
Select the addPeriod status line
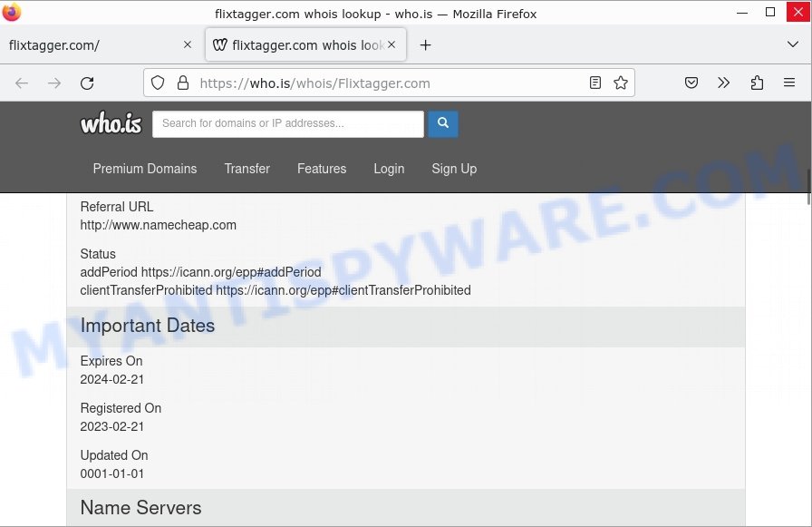(x=200, y=272)
